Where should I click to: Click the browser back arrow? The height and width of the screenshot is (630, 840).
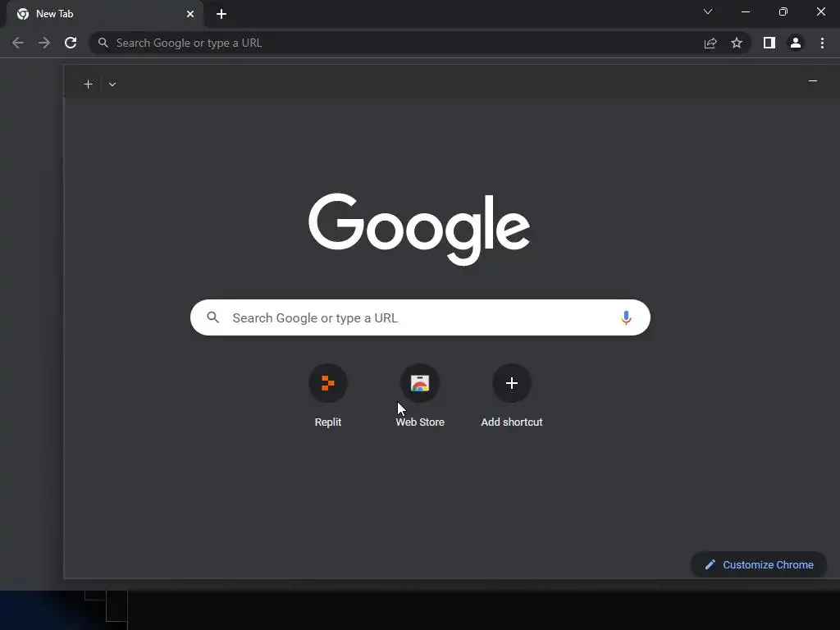pyautogui.click(x=18, y=43)
